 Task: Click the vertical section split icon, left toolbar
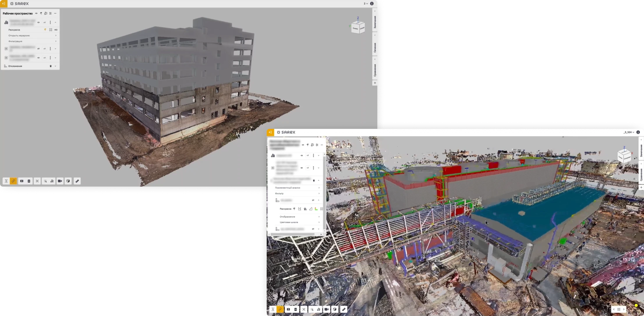point(22,181)
